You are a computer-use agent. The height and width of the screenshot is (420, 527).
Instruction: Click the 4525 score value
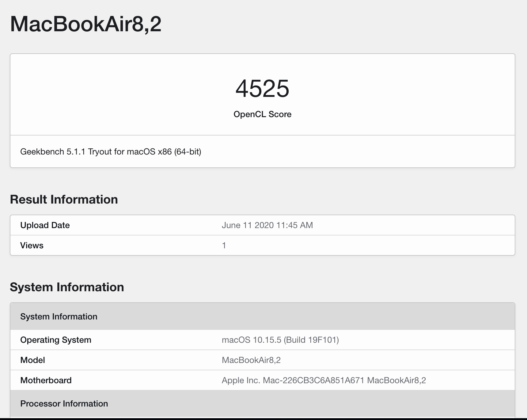[263, 88]
